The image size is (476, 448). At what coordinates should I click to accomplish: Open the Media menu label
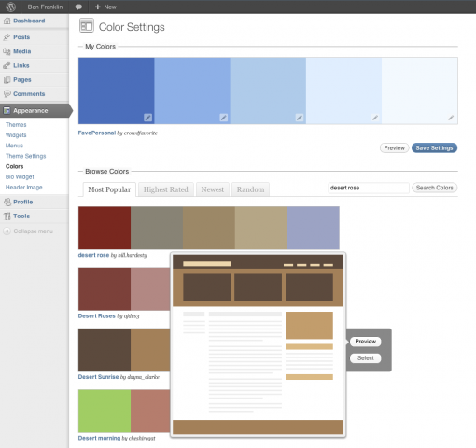pyautogui.click(x=21, y=51)
